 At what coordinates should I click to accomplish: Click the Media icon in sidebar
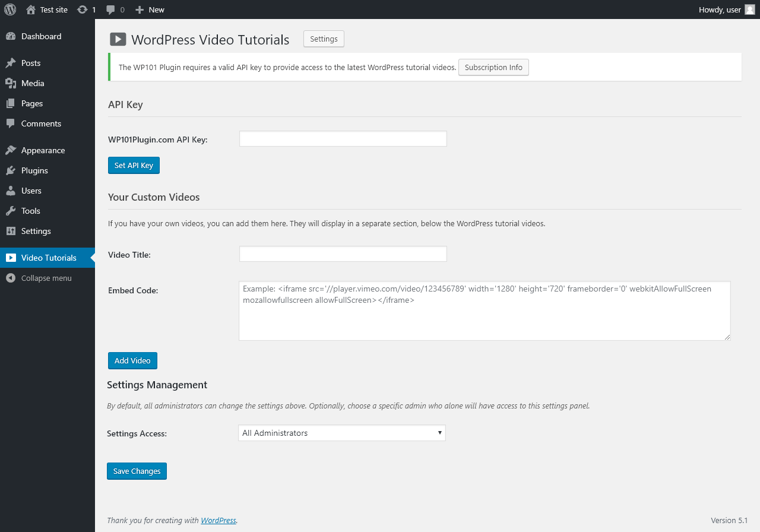pos(11,83)
